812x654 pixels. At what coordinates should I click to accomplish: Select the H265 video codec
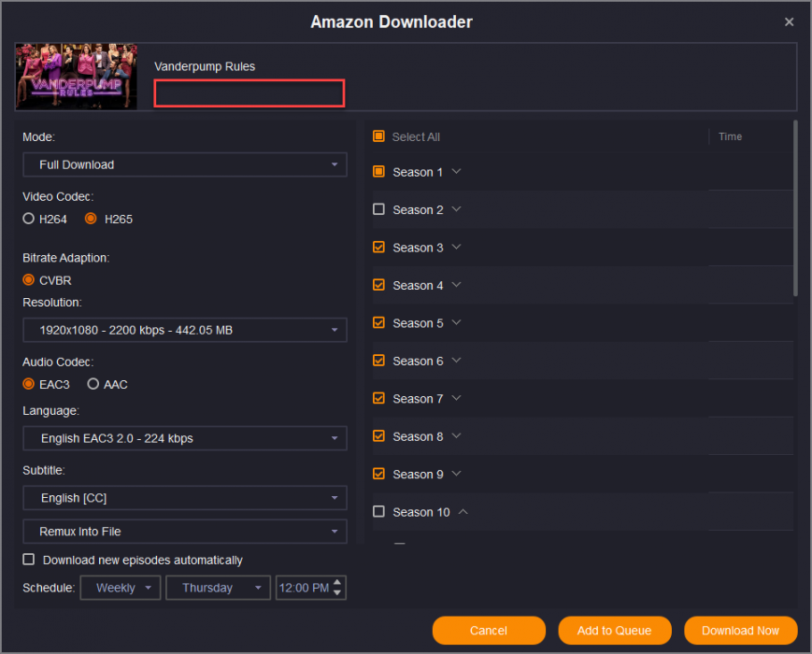tap(91, 219)
